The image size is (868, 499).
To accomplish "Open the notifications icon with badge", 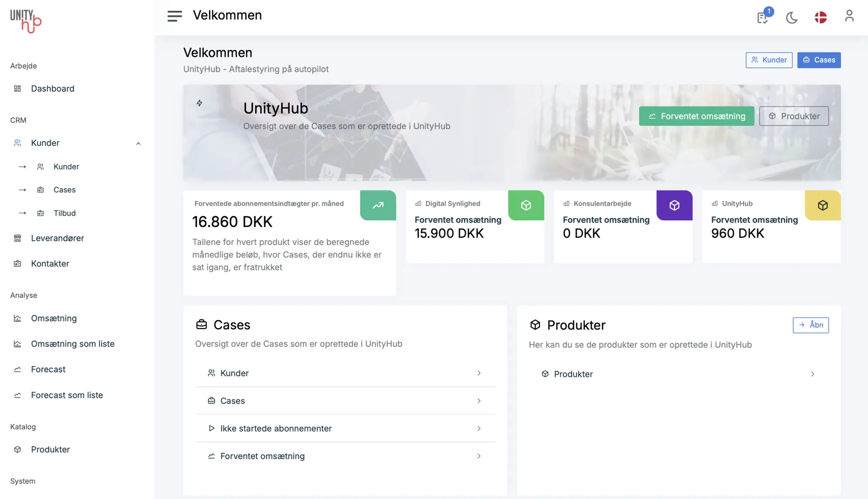I will (763, 17).
